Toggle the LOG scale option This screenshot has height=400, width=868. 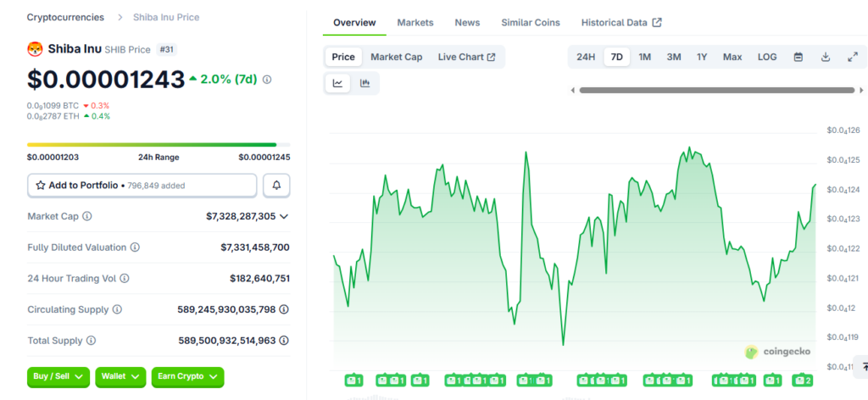point(766,57)
